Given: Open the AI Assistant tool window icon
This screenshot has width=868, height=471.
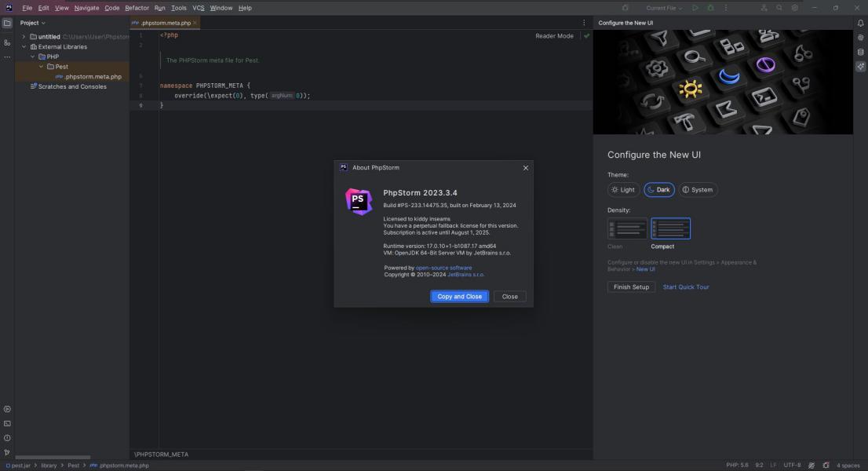Looking at the screenshot, I should tap(860, 38).
